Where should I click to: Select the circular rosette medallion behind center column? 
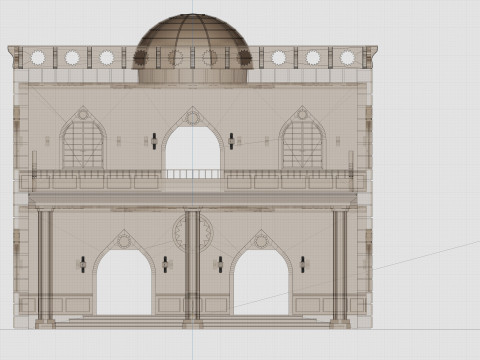click(193, 233)
